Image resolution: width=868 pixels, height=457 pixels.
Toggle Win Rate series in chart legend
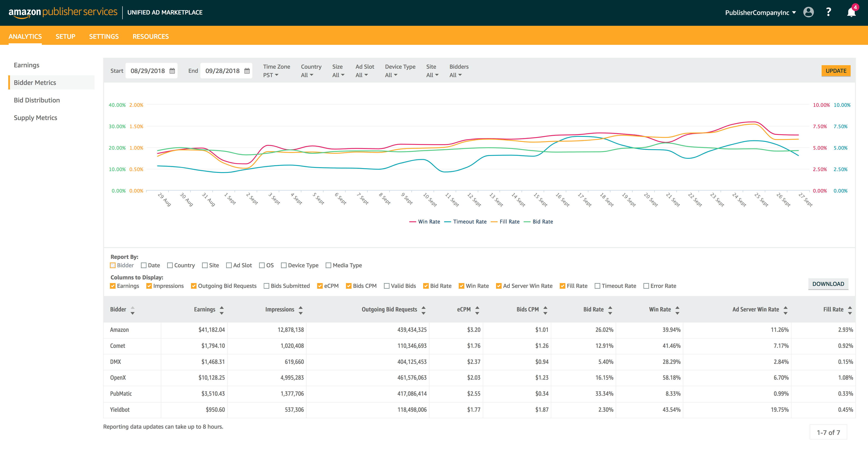point(424,222)
